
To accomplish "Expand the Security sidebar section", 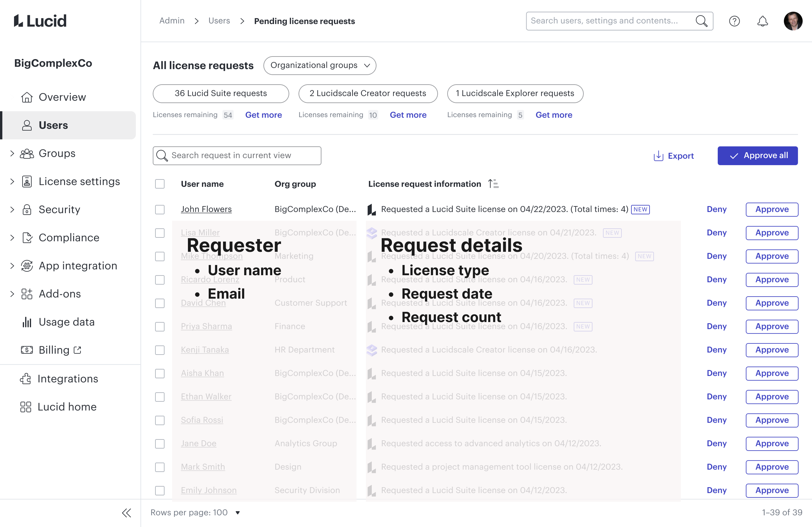I will [12, 210].
